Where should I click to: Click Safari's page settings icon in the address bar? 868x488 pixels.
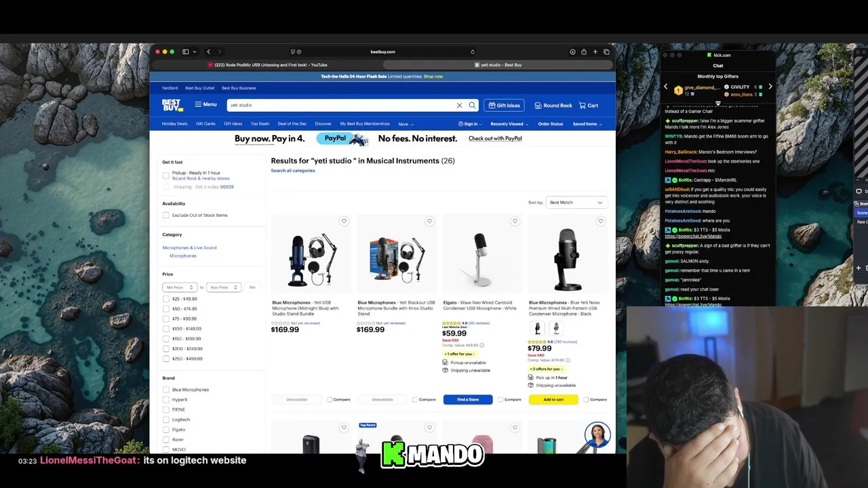click(294, 52)
